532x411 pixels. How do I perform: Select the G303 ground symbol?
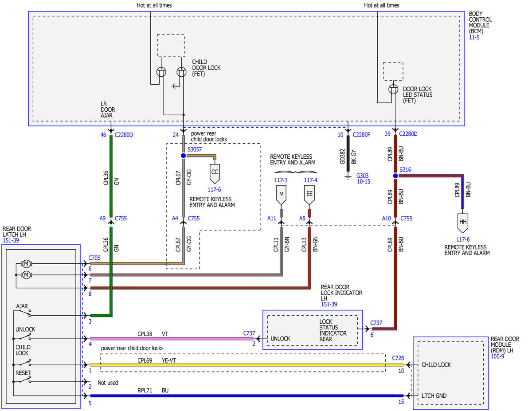pos(348,176)
